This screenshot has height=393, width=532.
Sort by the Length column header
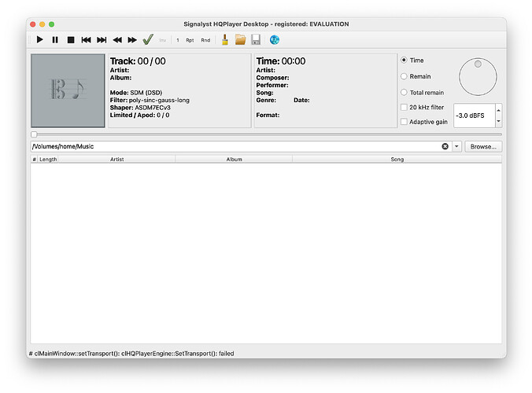click(48, 160)
